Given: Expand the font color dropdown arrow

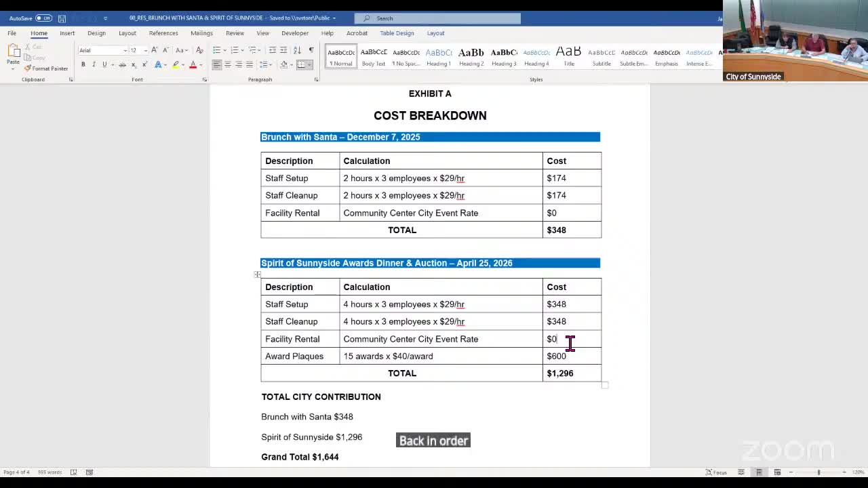Looking at the screenshot, I should [x=201, y=64].
